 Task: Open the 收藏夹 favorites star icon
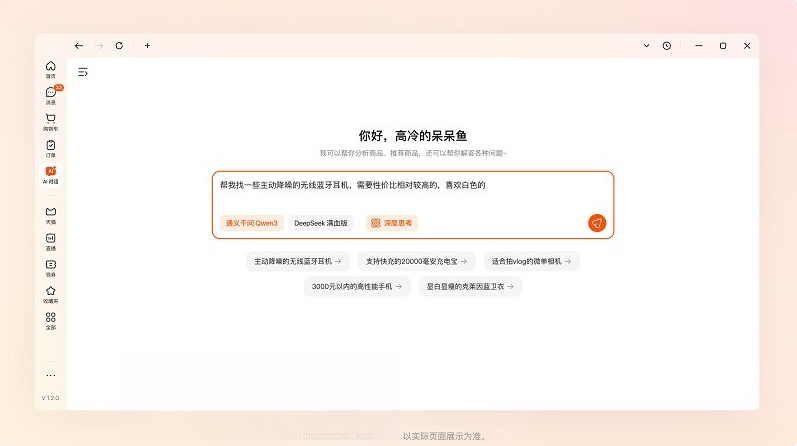[50, 294]
